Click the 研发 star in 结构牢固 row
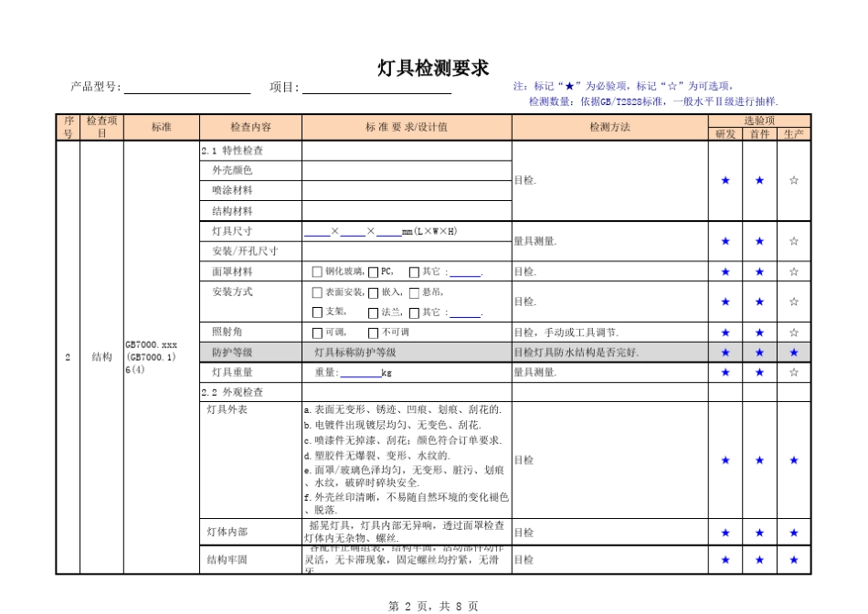Image resolution: width=868 pixels, height=614 pixels. click(725, 560)
